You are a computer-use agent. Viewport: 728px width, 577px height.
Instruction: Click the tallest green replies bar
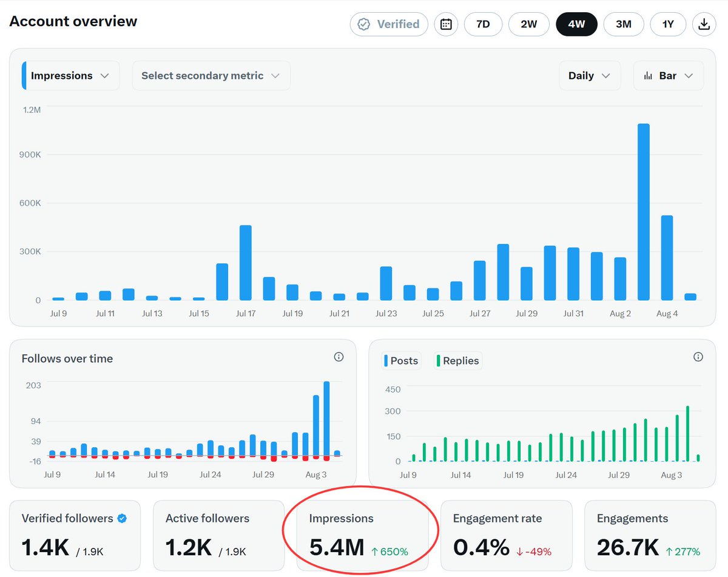(x=687, y=434)
